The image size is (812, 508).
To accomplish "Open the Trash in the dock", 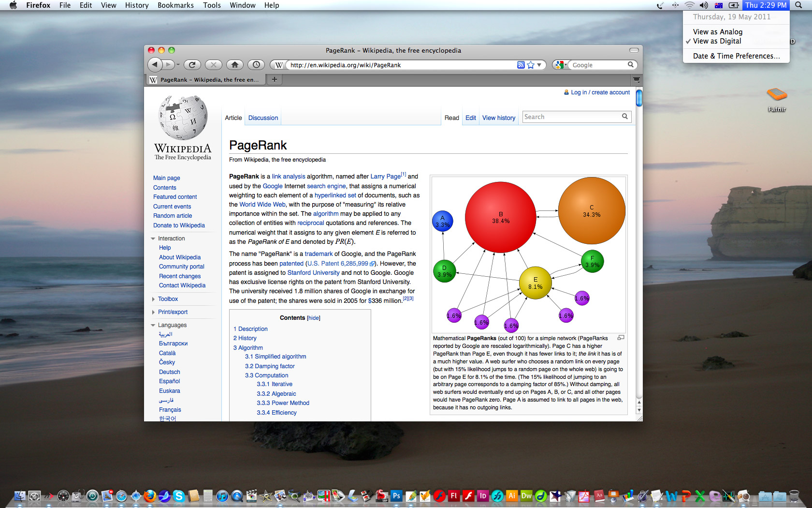I will (794, 496).
